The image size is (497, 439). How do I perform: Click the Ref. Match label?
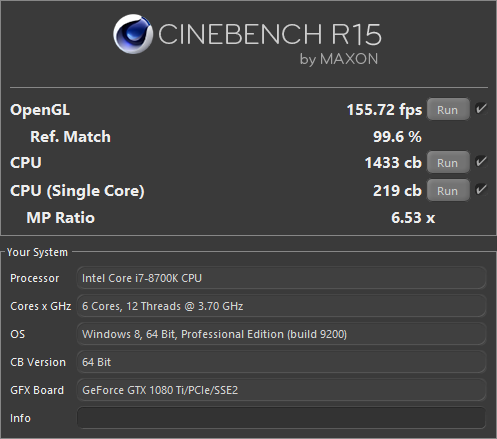70,137
